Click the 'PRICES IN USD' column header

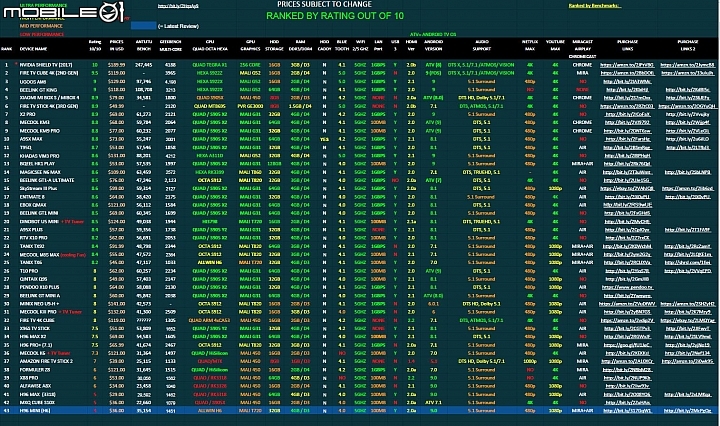click(116, 45)
